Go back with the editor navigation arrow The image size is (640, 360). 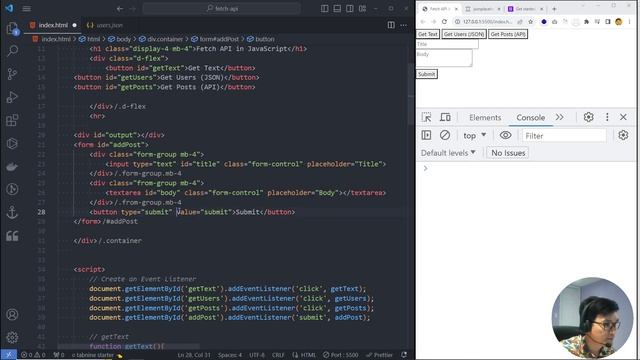(x=120, y=8)
